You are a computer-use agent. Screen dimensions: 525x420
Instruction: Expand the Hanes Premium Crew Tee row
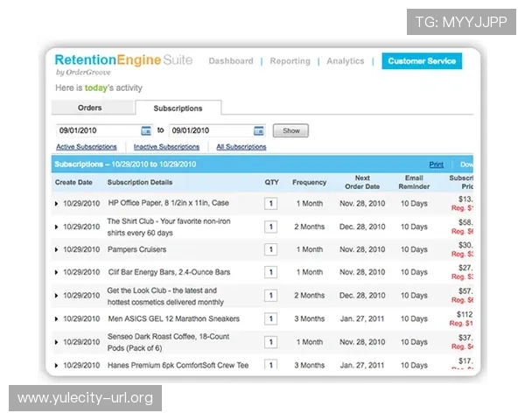coord(56,366)
